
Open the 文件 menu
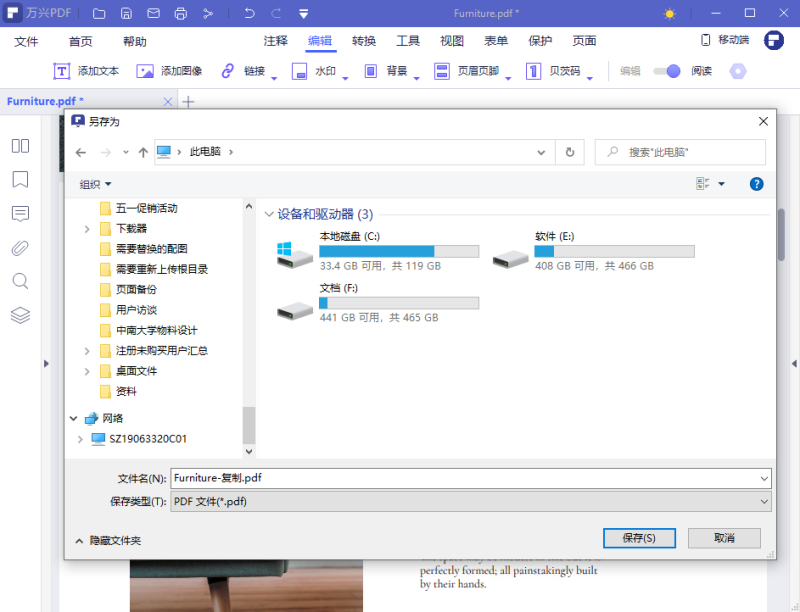click(27, 42)
